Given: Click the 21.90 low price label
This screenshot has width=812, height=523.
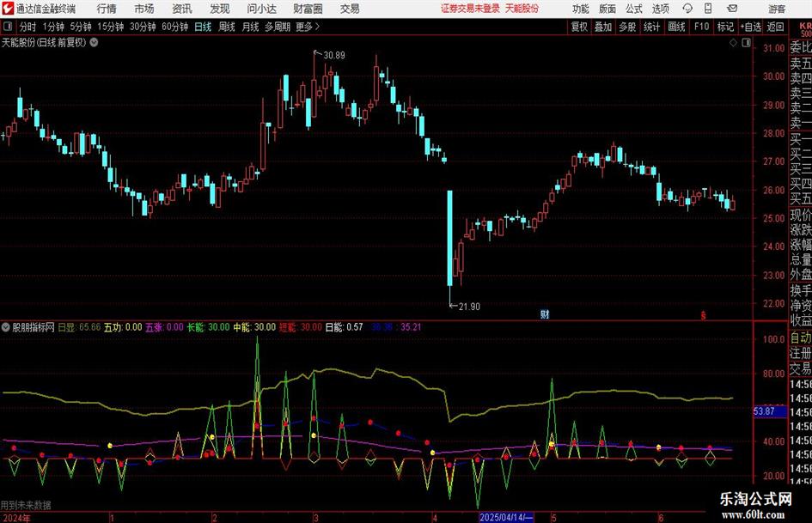Looking at the screenshot, I should 469,307.
